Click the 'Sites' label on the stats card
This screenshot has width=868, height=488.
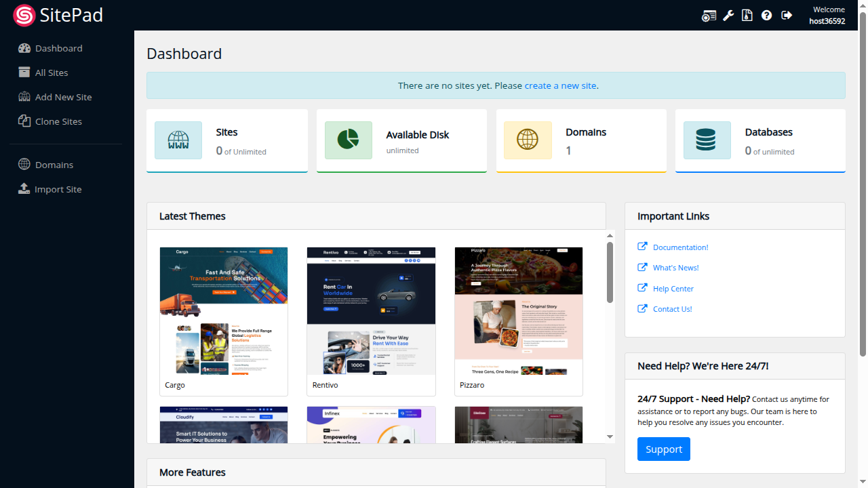226,132
